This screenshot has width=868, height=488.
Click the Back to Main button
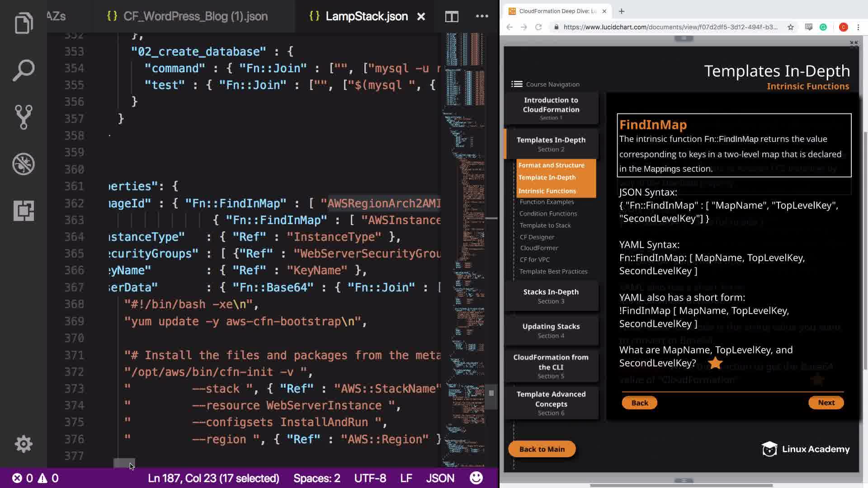pyautogui.click(x=542, y=449)
